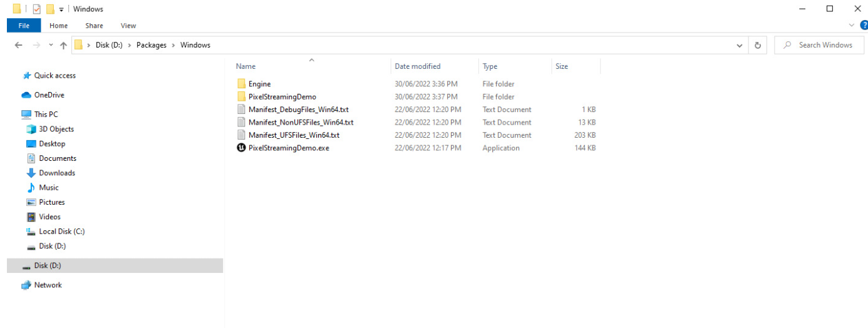The height and width of the screenshot is (328, 868).
Task: Click the OneDrive cloud icon
Action: point(26,95)
